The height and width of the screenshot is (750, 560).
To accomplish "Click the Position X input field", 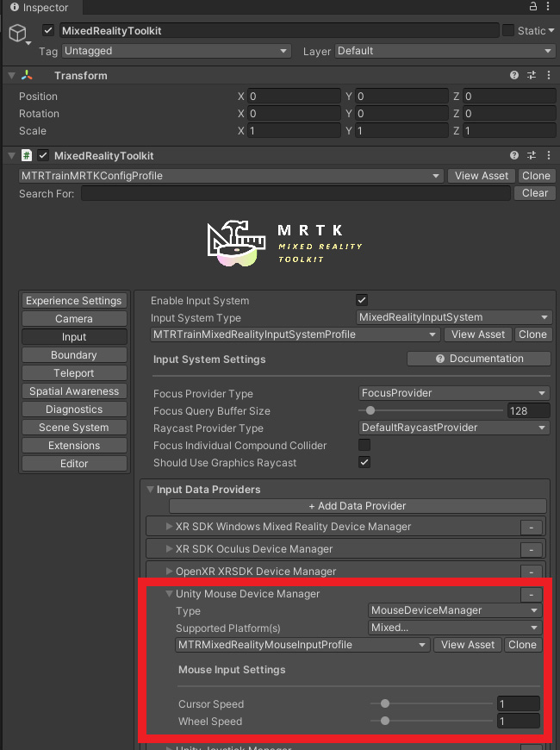I will tap(294, 97).
